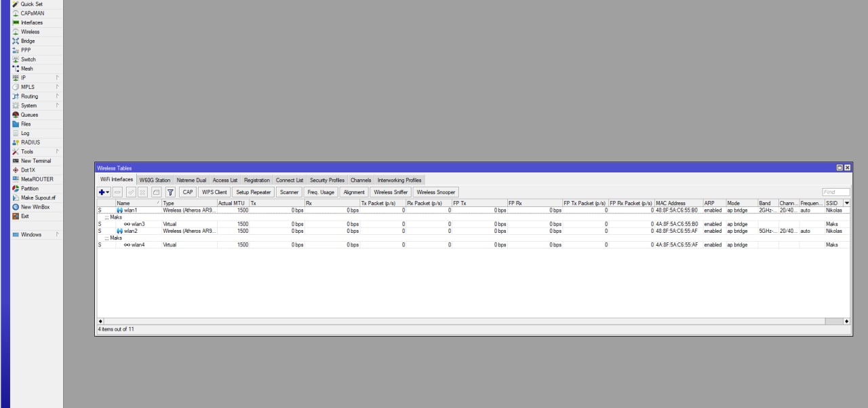Open the column selector dropdown arrow
Screen dimensions: 868x408
[846, 203]
